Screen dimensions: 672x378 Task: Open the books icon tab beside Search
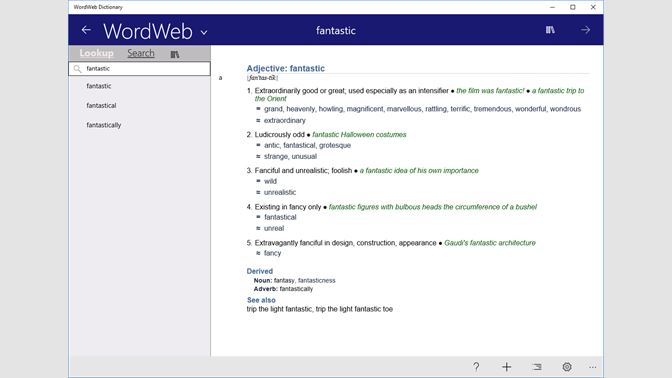click(175, 54)
